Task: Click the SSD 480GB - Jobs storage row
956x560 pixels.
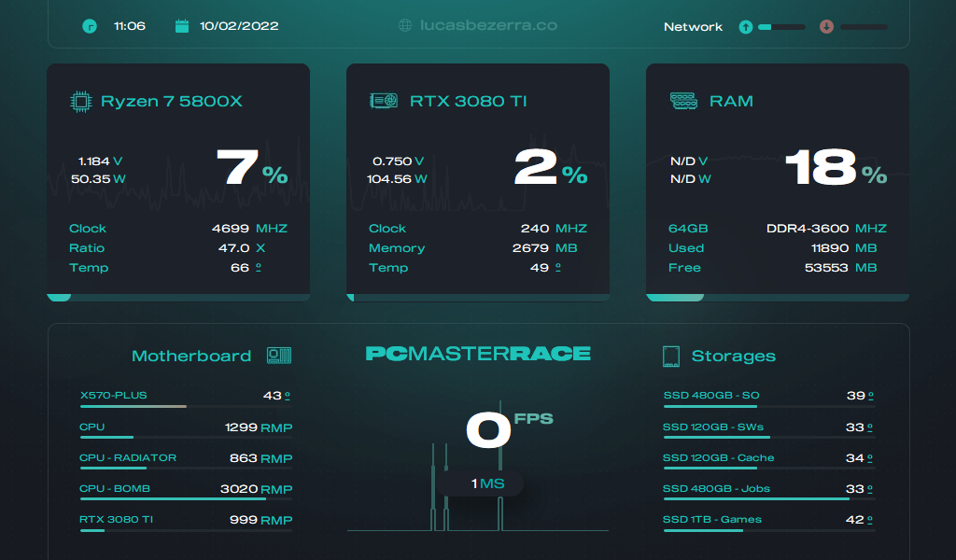Action: tap(769, 491)
